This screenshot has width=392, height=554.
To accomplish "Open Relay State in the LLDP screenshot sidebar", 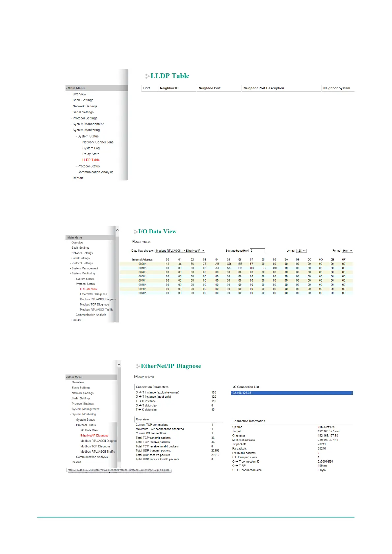I will click(x=91, y=154).
